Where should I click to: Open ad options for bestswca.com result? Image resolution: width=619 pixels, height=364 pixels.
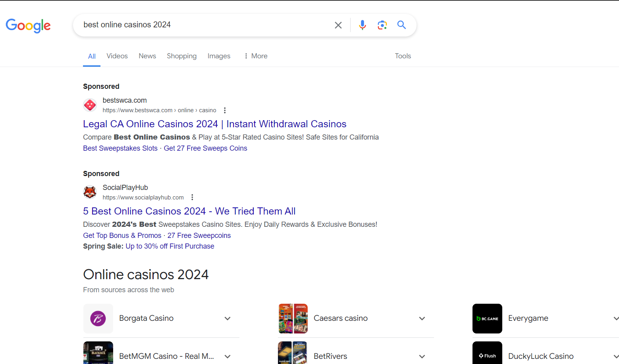click(x=225, y=110)
